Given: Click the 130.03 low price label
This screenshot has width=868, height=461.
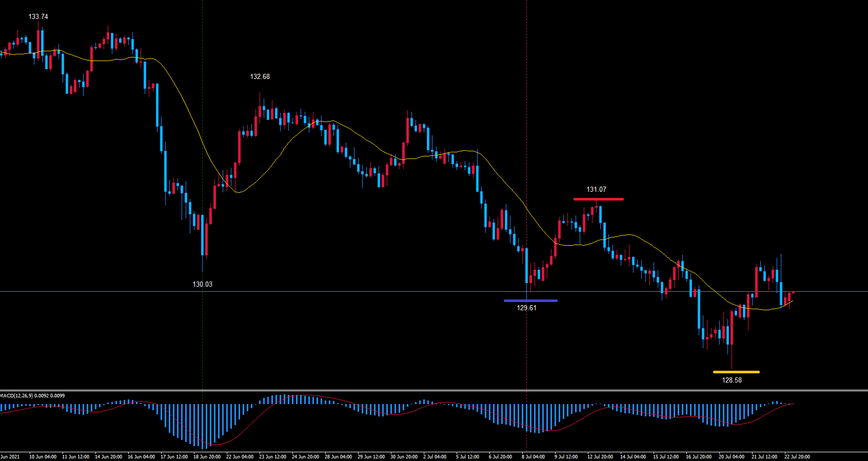Looking at the screenshot, I should click(x=202, y=285).
